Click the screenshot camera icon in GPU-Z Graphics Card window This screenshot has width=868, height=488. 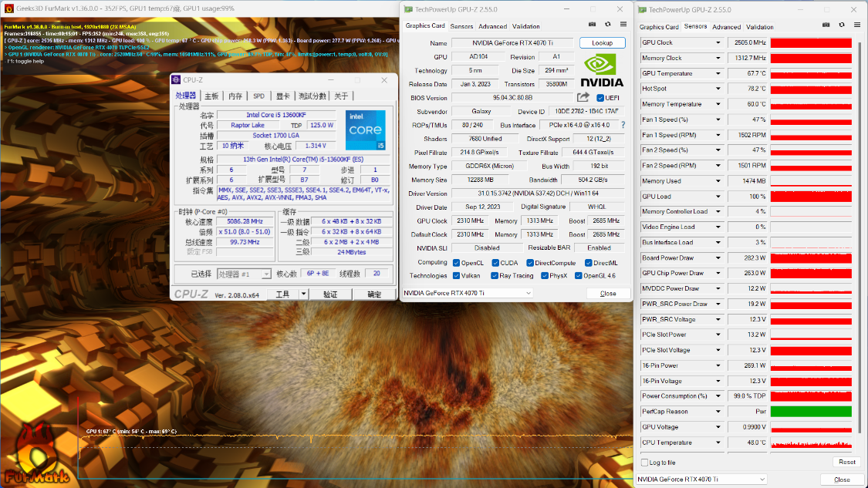(592, 25)
